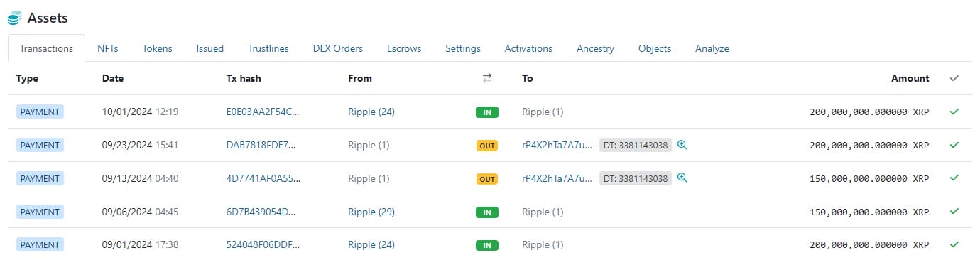Click the OUT badge on 09/23/2024 row
Viewport: 980px width, 260px height.
click(x=487, y=146)
